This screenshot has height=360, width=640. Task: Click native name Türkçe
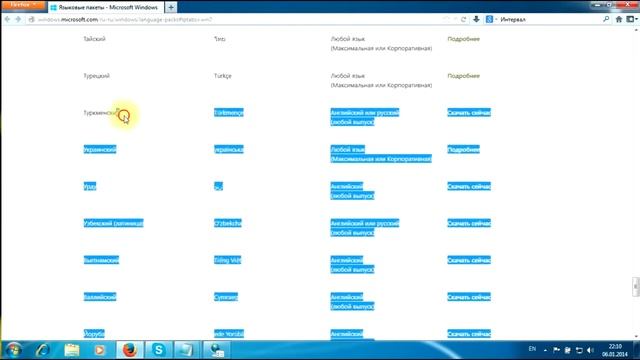(222, 76)
